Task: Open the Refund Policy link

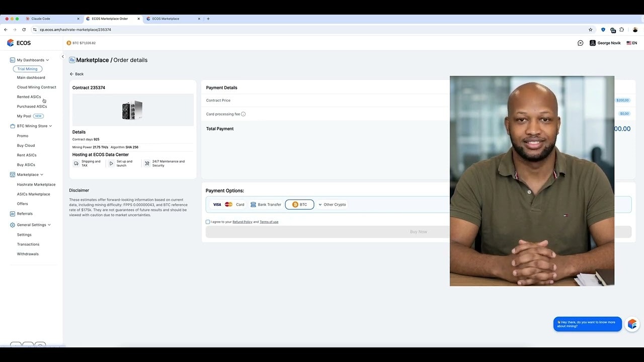Action: [243, 222]
